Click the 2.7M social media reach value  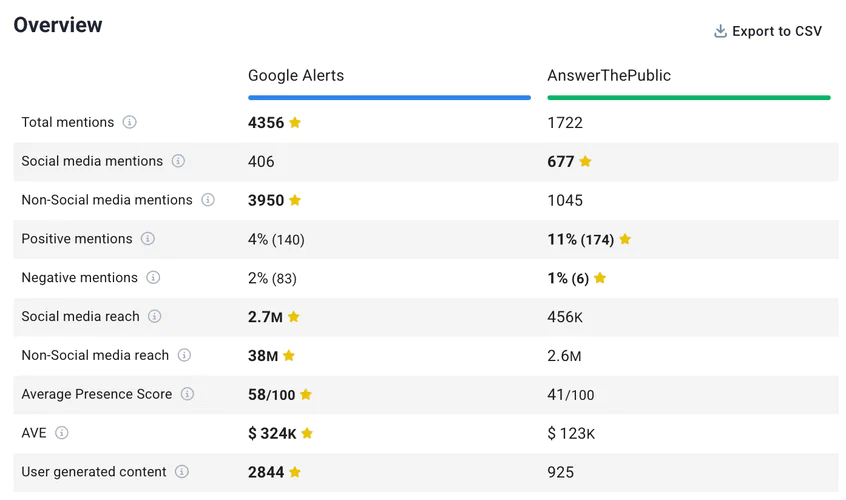265,317
